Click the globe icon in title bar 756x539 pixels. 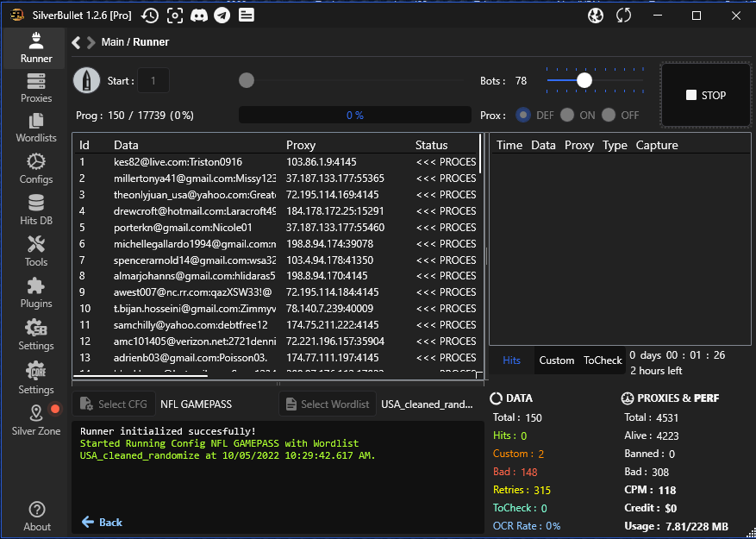tap(596, 16)
